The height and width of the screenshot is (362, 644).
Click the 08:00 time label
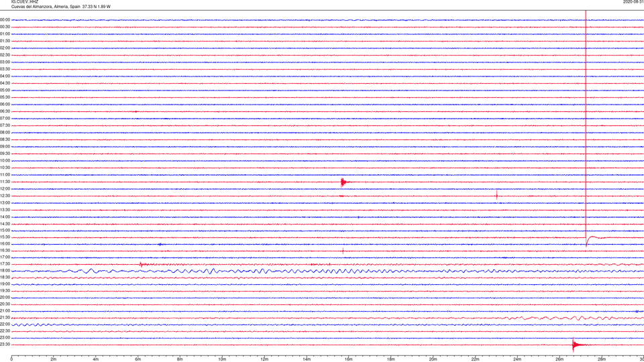(5, 132)
